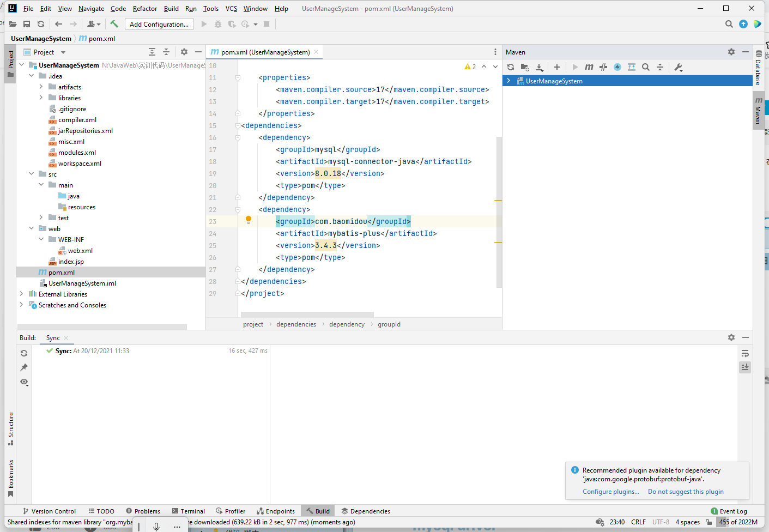Toggle the eye view options in Build panel
The height and width of the screenshot is (532, 769).
tap(24, 382)
